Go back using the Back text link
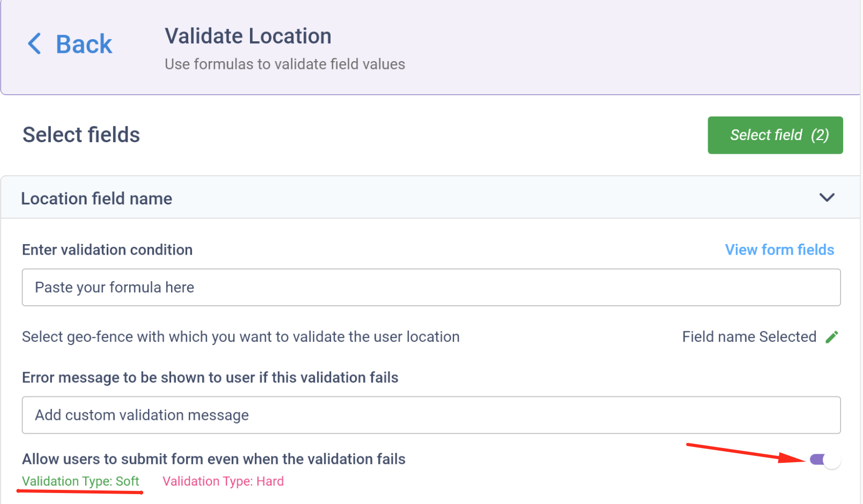The image size is (863, 504). [x=84, y=44]
